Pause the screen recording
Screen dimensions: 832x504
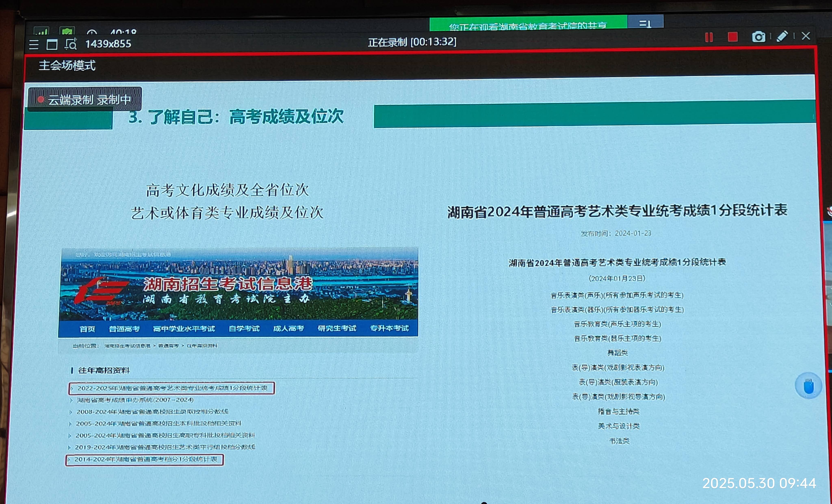709,37
